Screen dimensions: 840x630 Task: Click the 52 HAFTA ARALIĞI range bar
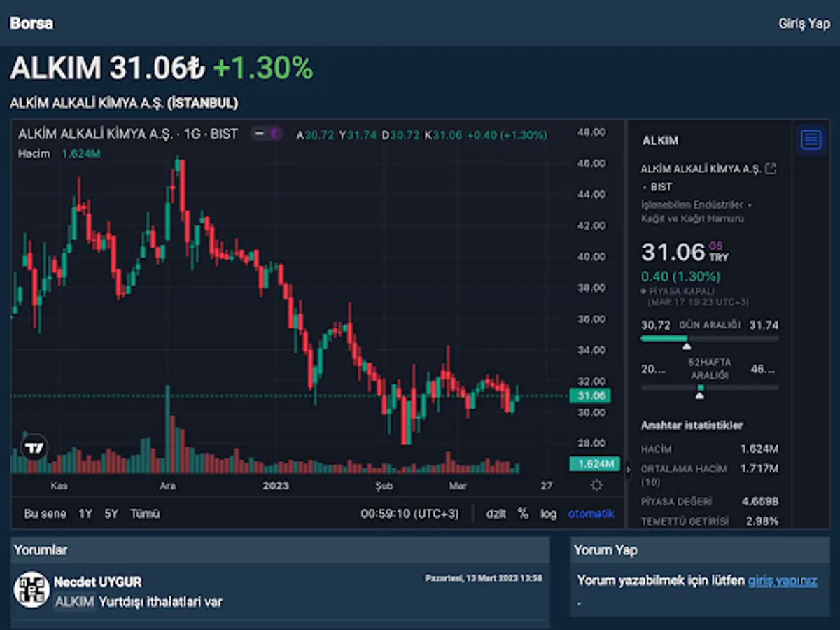709,388
